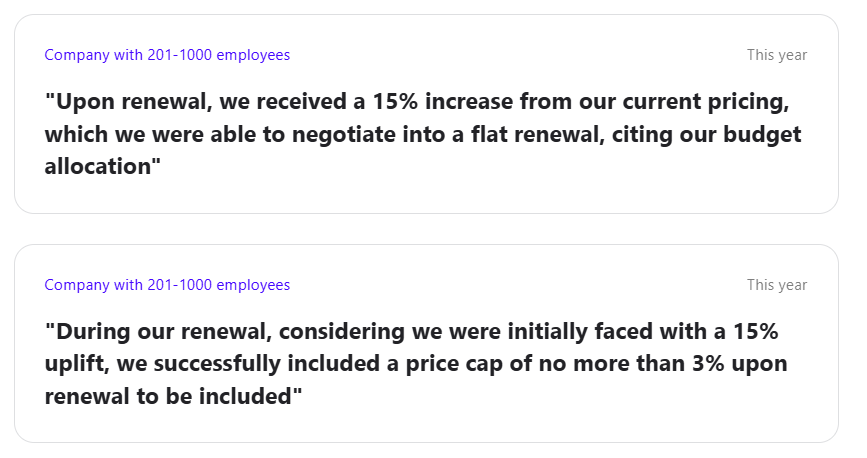Click 'This year' on the price cap card
This screenshot has height=458, width=867.
(776, 285)
